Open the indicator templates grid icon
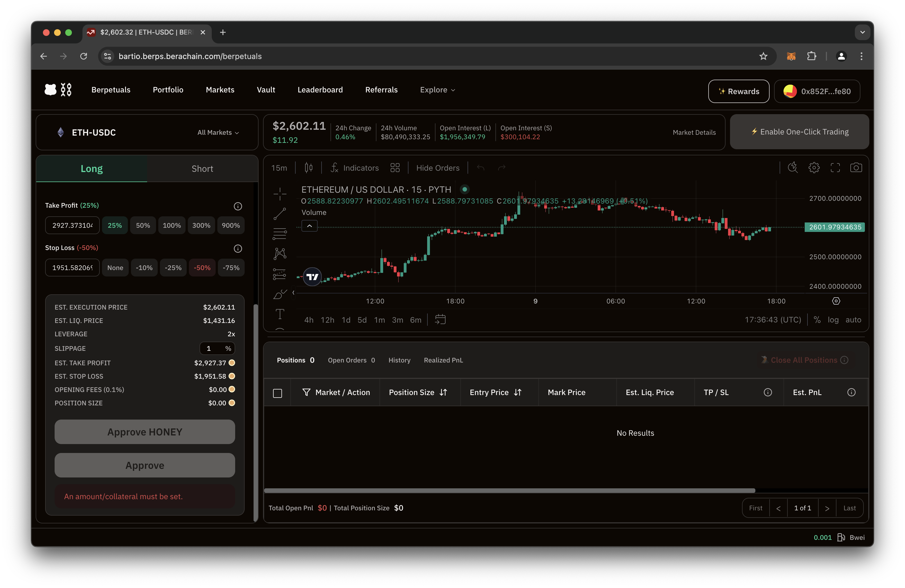This screenshot has height=588, width=905. pos(395,168)
